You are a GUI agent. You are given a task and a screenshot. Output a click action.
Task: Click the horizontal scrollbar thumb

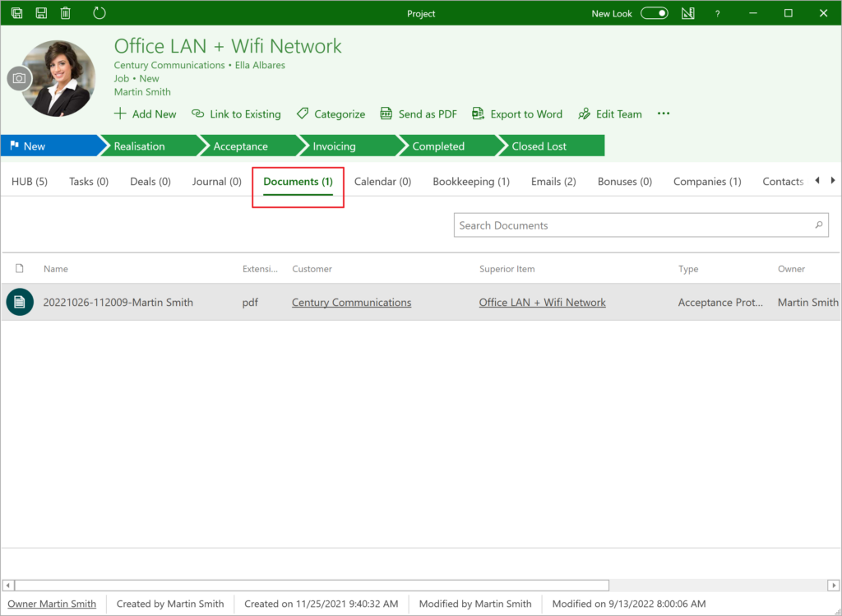[312, 585]
